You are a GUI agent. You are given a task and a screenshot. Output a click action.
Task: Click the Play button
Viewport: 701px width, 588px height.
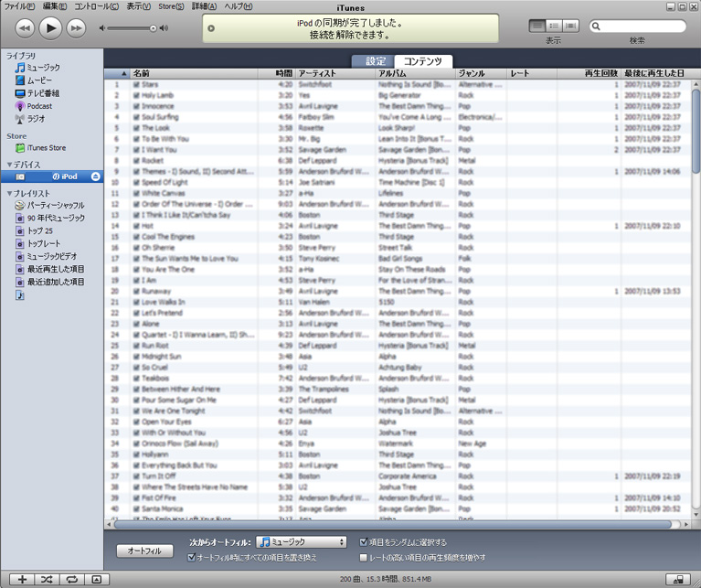click(x=50, y=28)
